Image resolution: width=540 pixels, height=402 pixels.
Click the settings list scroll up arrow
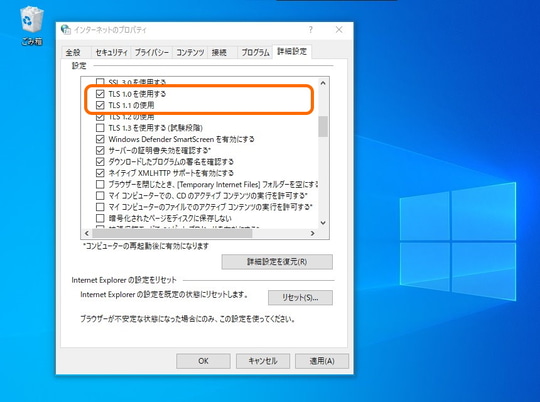(x=323, y=83)
